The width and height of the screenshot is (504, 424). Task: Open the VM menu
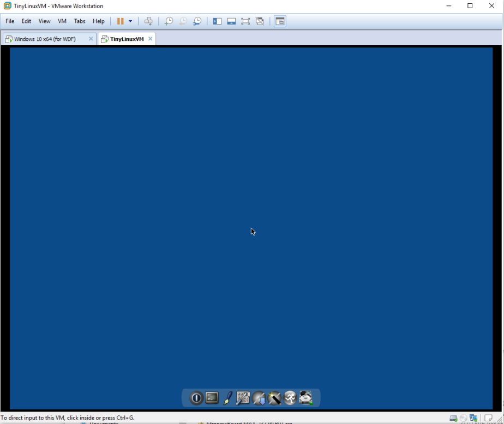click(x=62, y=21)
